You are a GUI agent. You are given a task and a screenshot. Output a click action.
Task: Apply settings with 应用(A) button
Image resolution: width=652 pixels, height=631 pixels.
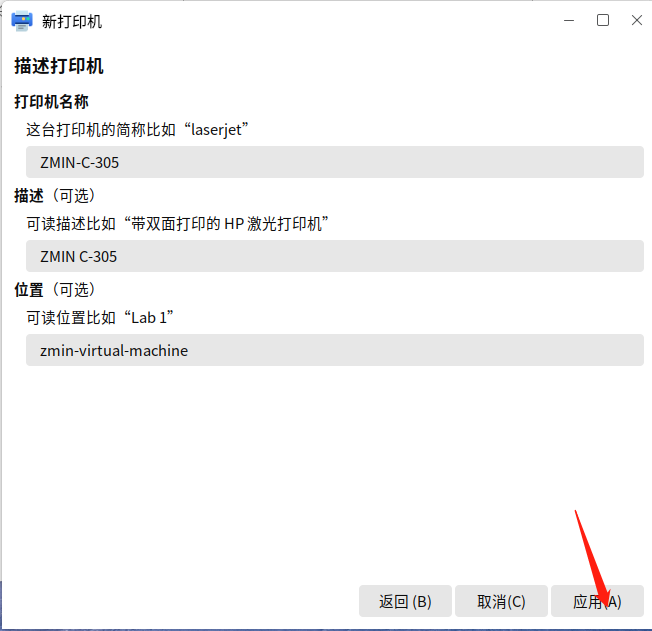(x=597, y=601)
